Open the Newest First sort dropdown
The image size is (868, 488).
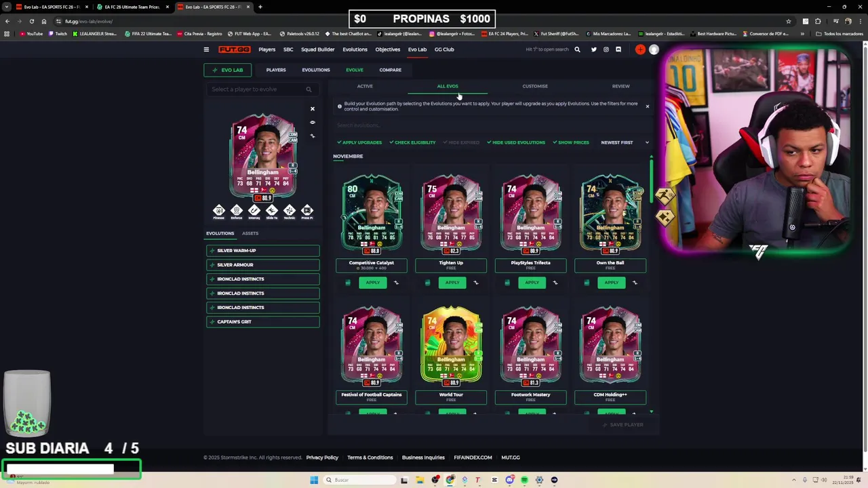click(625, 142)
